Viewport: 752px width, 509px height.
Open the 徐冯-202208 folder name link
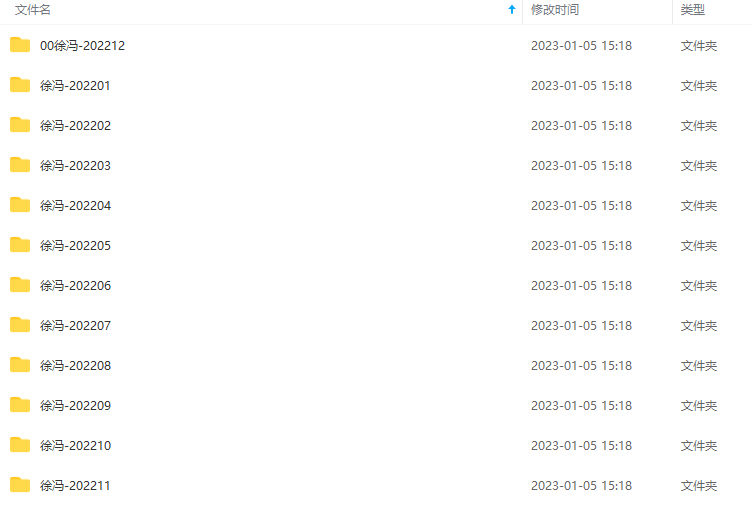(x=75, y=366)
